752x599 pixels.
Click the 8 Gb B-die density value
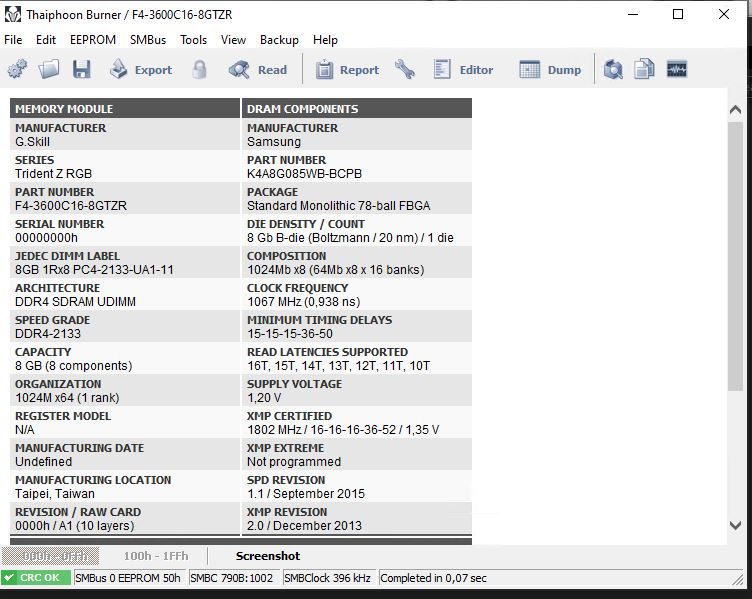(x=350, y=238)
